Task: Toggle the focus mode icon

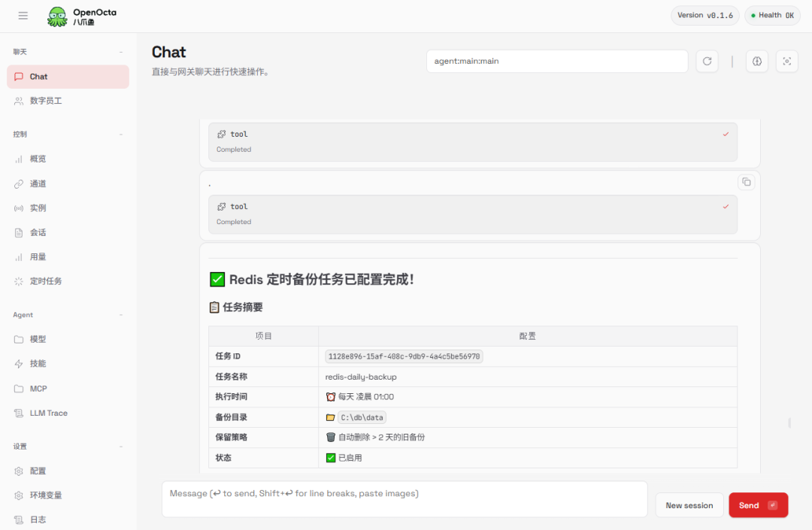Action: [x=786, y=62]
